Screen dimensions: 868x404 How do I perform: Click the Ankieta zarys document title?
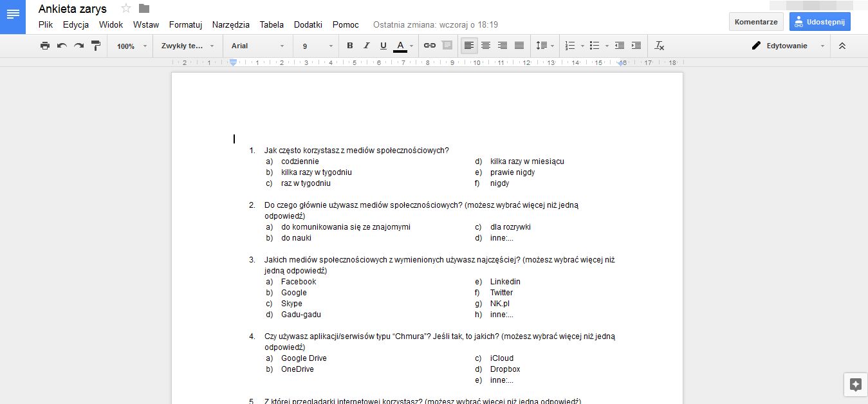coord(73,9)
